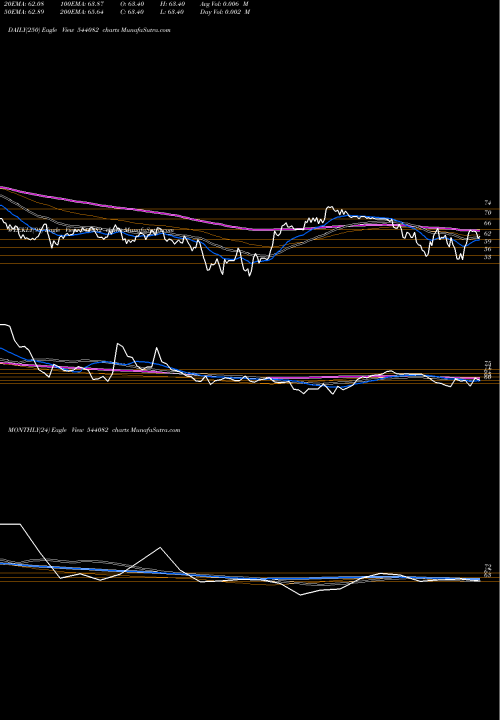Click the Close price readout
This screenshot has width=500, height=720.
(132, 12)
